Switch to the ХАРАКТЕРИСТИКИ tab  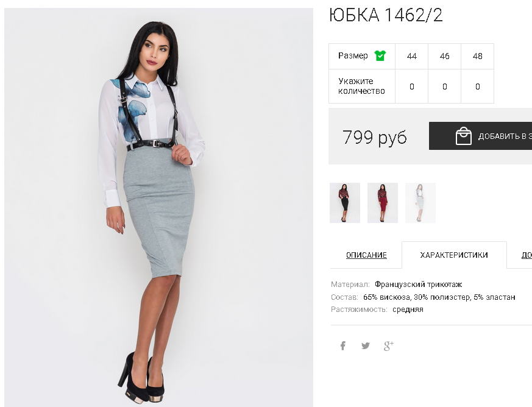point(454,255)
